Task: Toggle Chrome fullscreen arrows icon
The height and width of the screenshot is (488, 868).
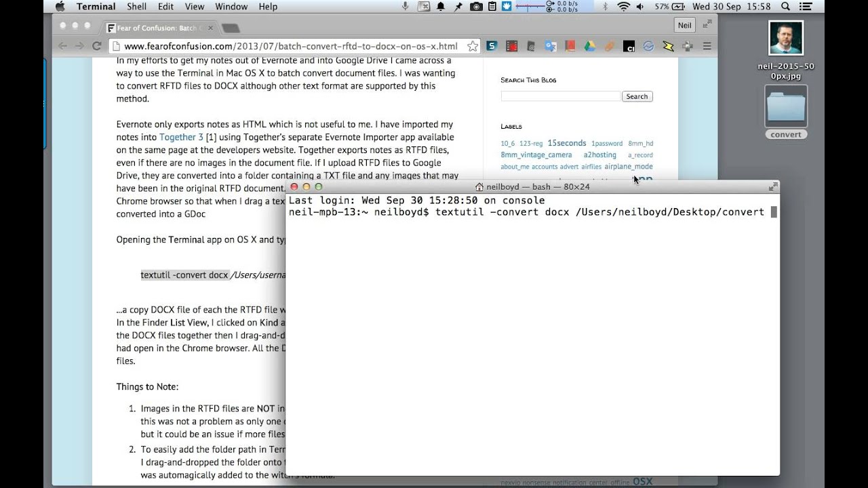Action: click(x=707, y=23)
